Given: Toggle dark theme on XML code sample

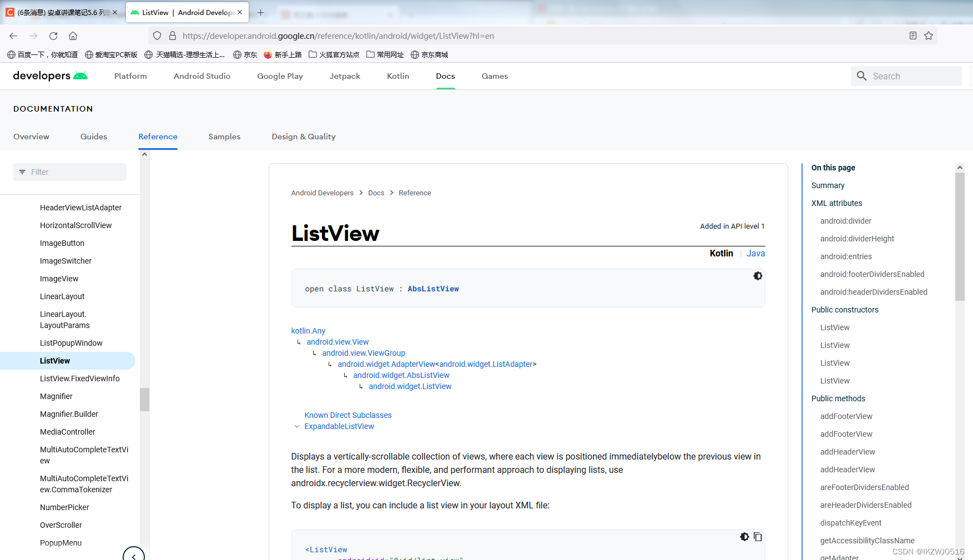Looking at the screenshot, I should tap(744, 537).
